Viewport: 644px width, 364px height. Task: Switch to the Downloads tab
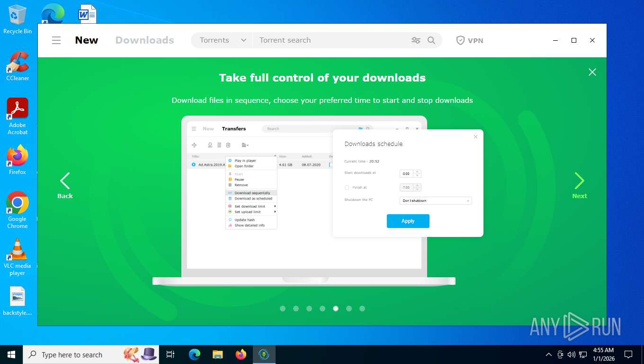click(x=145, y=40)
